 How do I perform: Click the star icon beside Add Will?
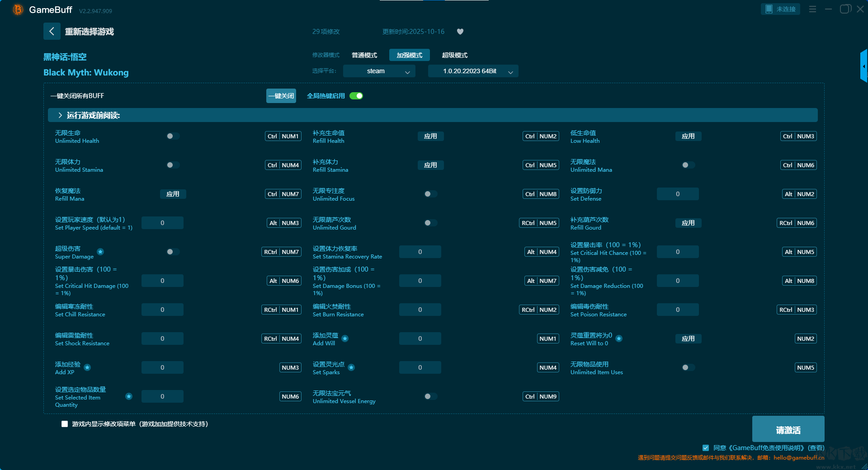345,338
